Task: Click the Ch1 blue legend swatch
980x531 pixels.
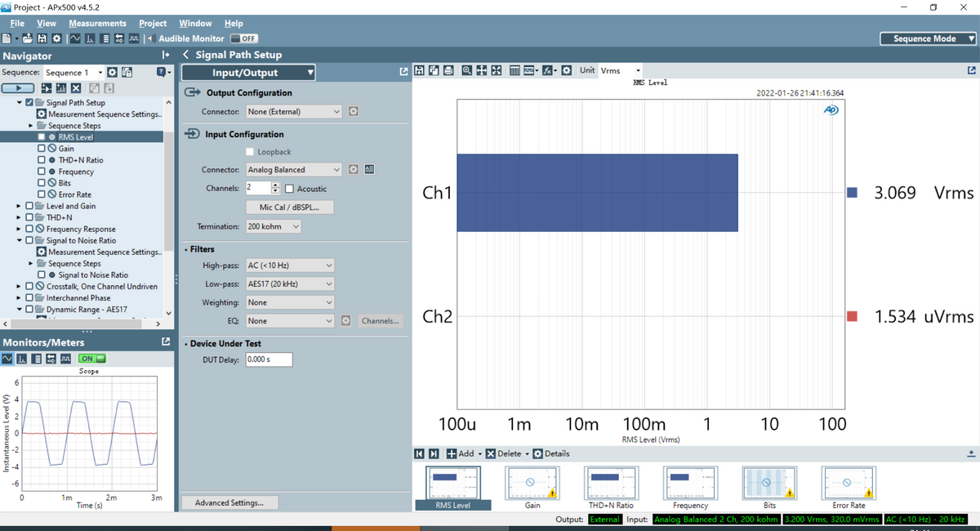Action: pos(852,193)
